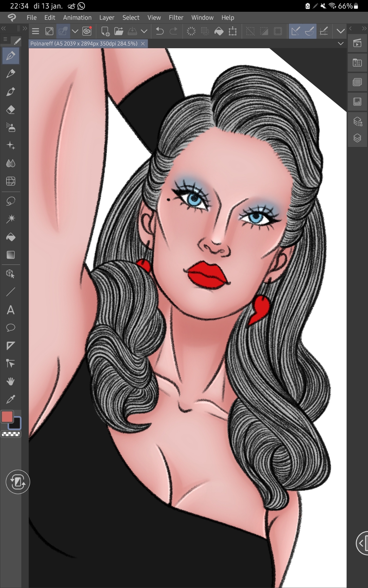Toggle snap to special ruler
This screenshot has width=368, height=588.
pos(309,31)
